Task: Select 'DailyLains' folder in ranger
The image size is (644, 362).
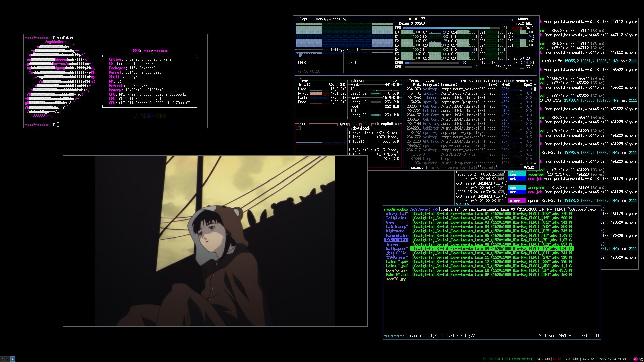Action: click(396, 218)
